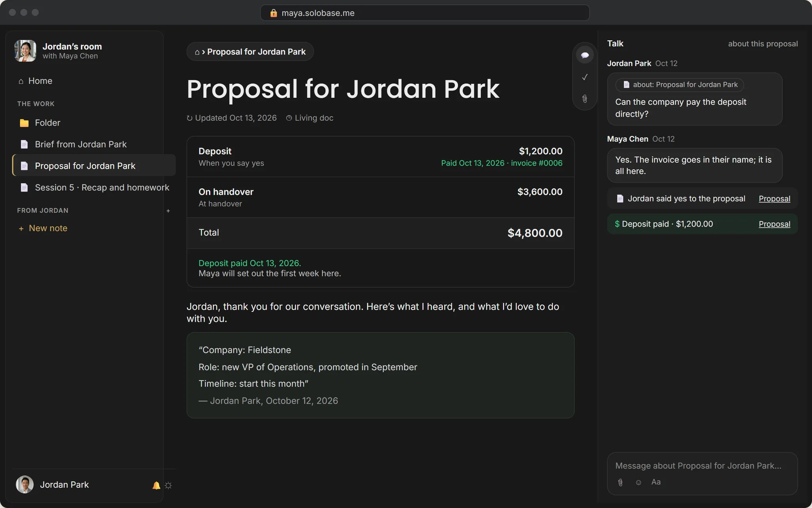The width and height of the screenshot is (812, 508).
Task: Click the browser address bar maya.solobase.me
Action: point(425,13)
